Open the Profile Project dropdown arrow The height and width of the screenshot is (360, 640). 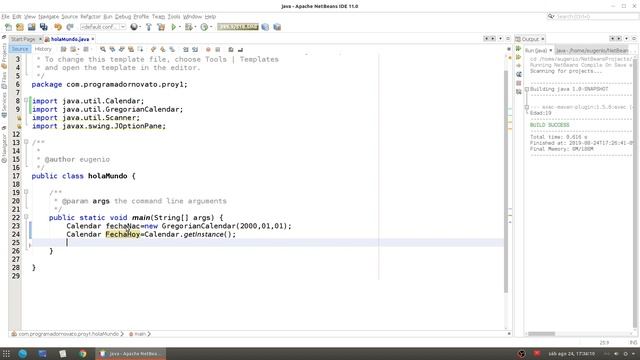coord(211,27)
